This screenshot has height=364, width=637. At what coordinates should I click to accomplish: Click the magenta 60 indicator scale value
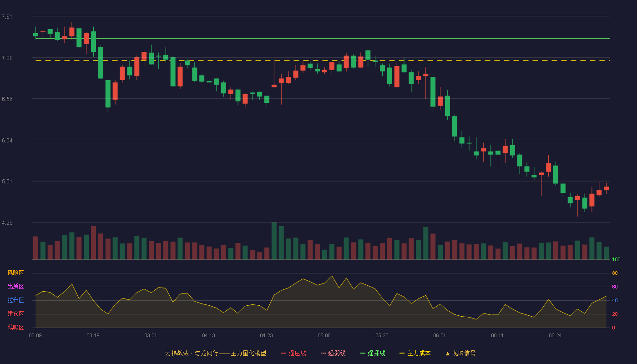coord(615,287)
